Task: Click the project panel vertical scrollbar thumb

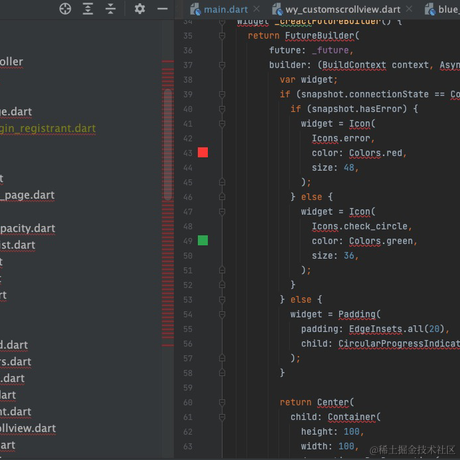Action: click(x=168, y=144)
